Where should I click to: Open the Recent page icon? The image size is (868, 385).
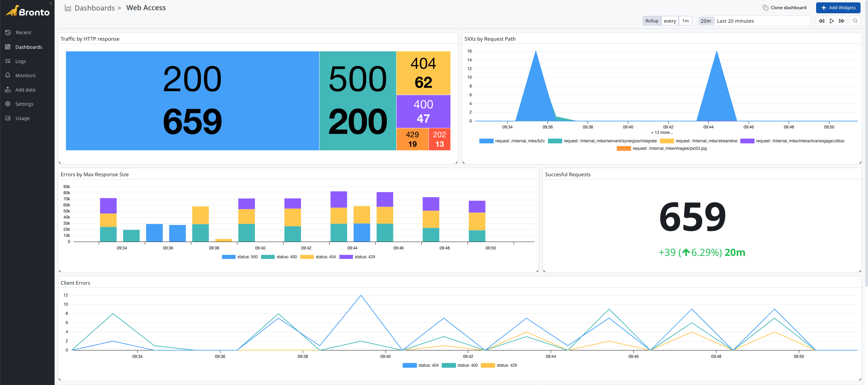(x=8, y=33)
